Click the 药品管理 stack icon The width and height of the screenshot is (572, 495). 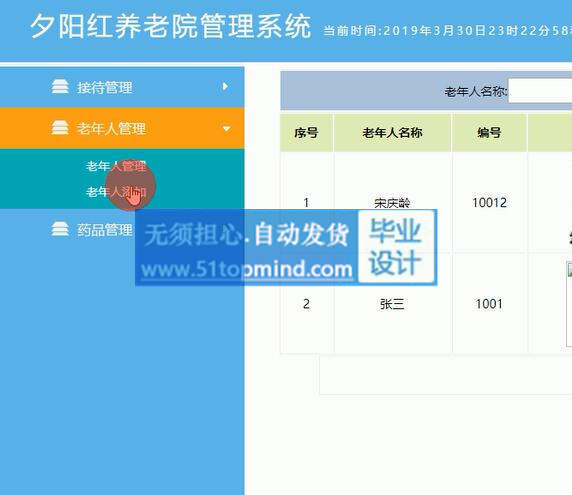click(x=60, y=229)
